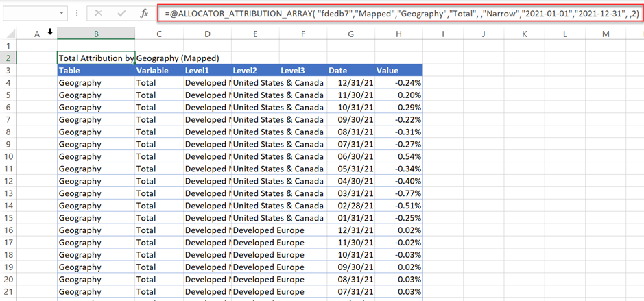The image size is (644, 301).
Task: Click the 'Level2' header cell
Action: pos(254,71)
